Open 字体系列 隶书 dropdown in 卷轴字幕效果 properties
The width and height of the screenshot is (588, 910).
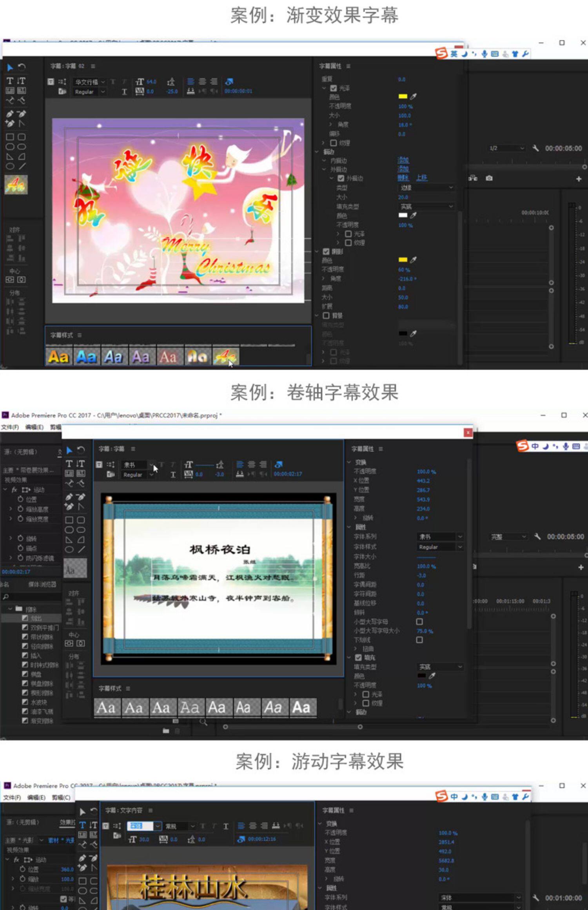coord(440,537)
